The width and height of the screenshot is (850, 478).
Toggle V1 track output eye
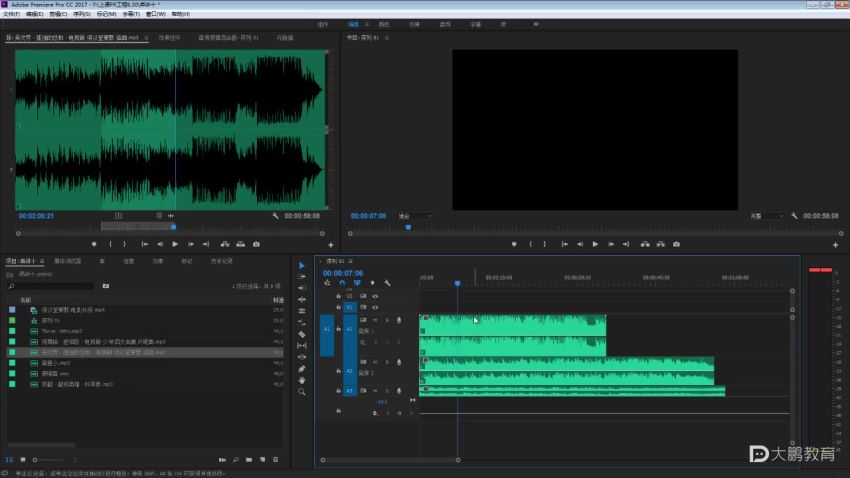(x=375, y=307)
